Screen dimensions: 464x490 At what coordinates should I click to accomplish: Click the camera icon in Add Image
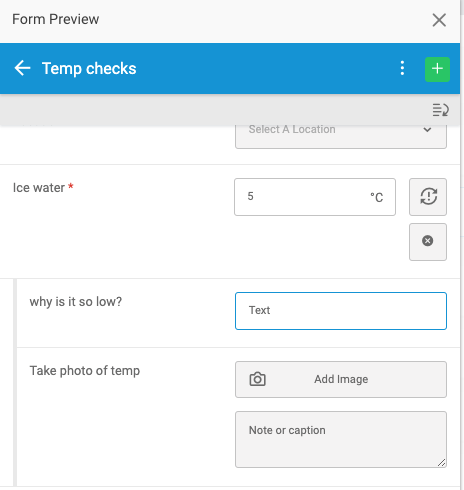pyautogui.click(x=257, y=379)
